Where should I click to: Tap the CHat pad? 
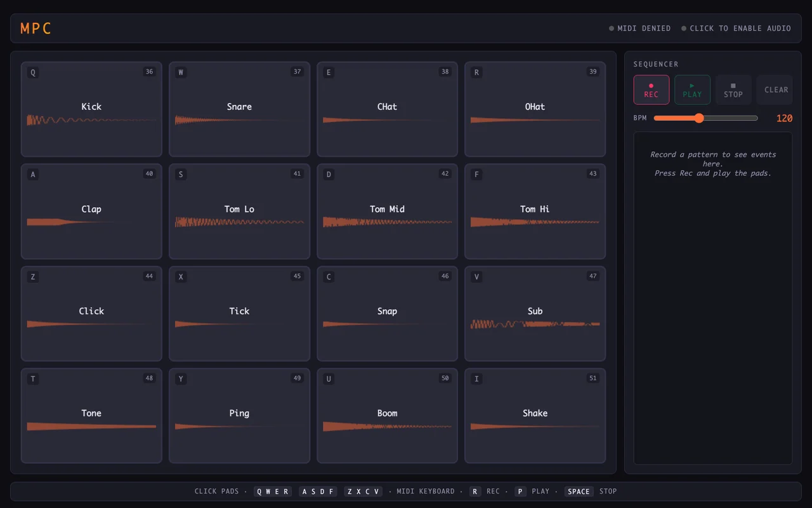(x=387, y=109)
